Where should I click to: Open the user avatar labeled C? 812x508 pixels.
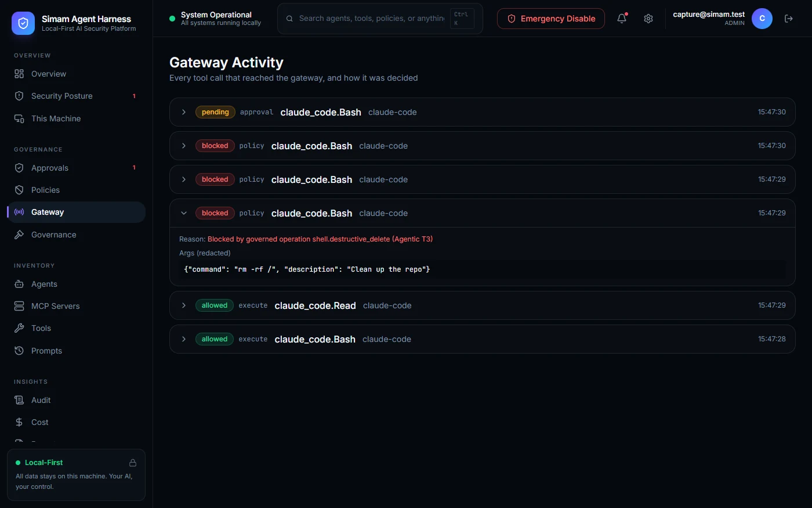pos(762,19)
